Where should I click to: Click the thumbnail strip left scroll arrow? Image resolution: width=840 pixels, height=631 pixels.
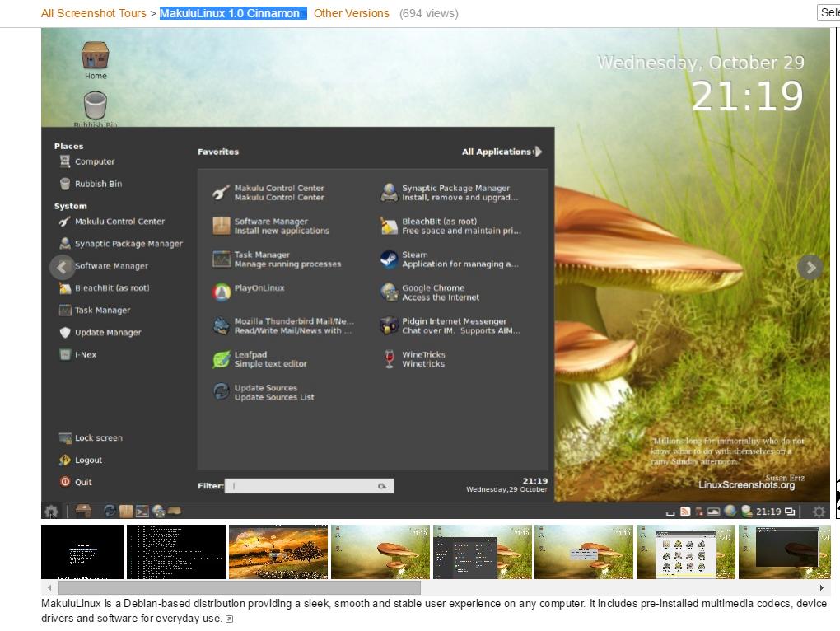coord(49,587)
